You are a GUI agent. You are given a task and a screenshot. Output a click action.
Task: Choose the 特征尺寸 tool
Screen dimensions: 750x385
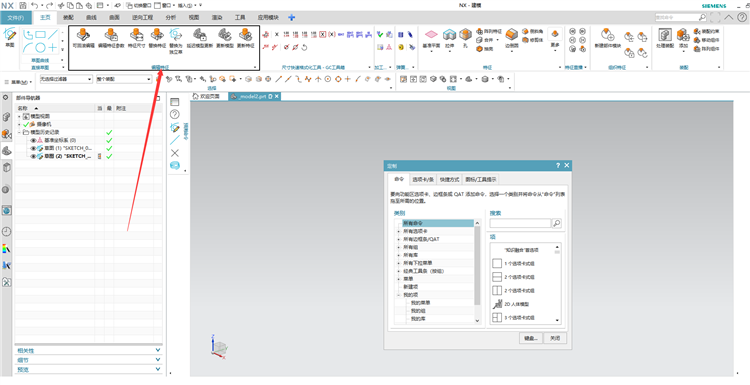[136, 34]
